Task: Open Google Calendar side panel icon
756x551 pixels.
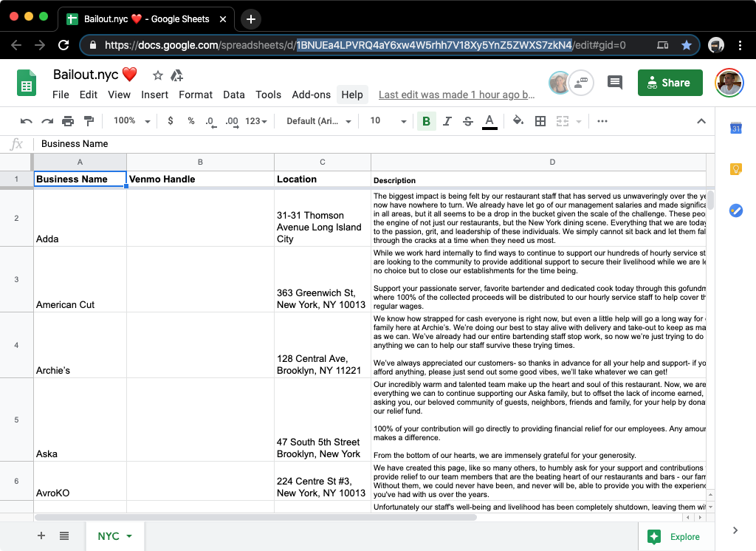Action: tap(736, 128)
